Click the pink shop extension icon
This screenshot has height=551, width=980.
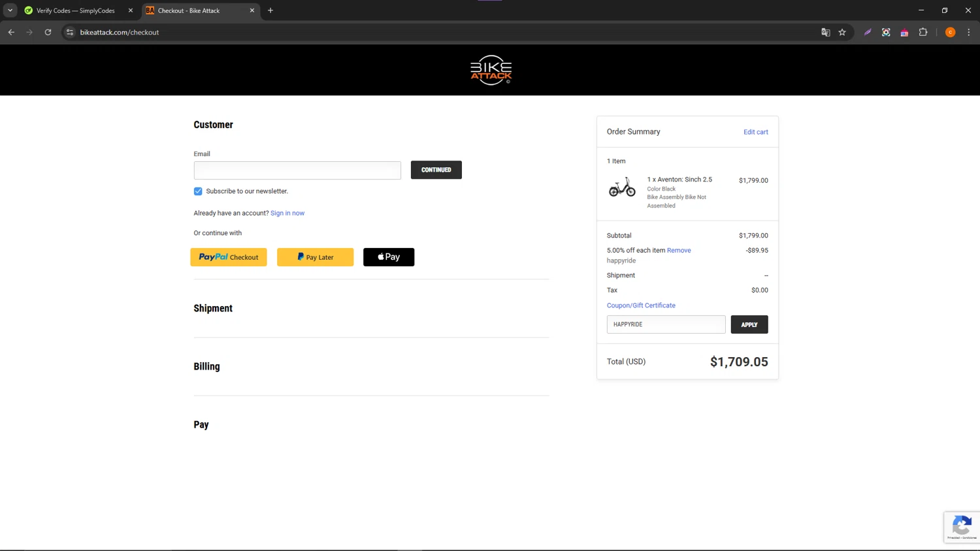coord(904,33)
